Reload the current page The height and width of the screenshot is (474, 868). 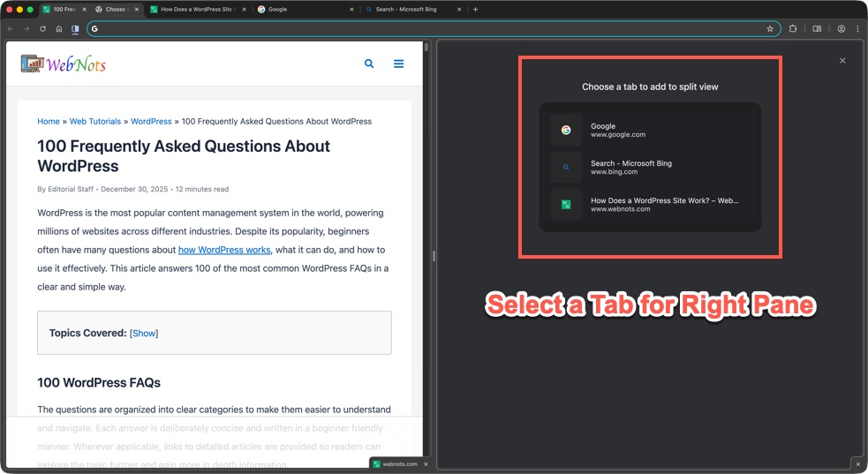[42, 29]
